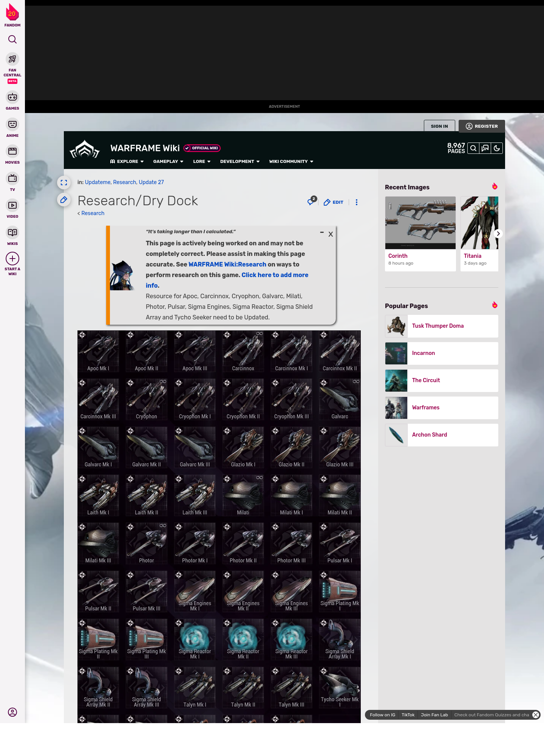Viewport: 544px width, 756px height.
Task: Expand the Lore menu
Action: point(202,161)
